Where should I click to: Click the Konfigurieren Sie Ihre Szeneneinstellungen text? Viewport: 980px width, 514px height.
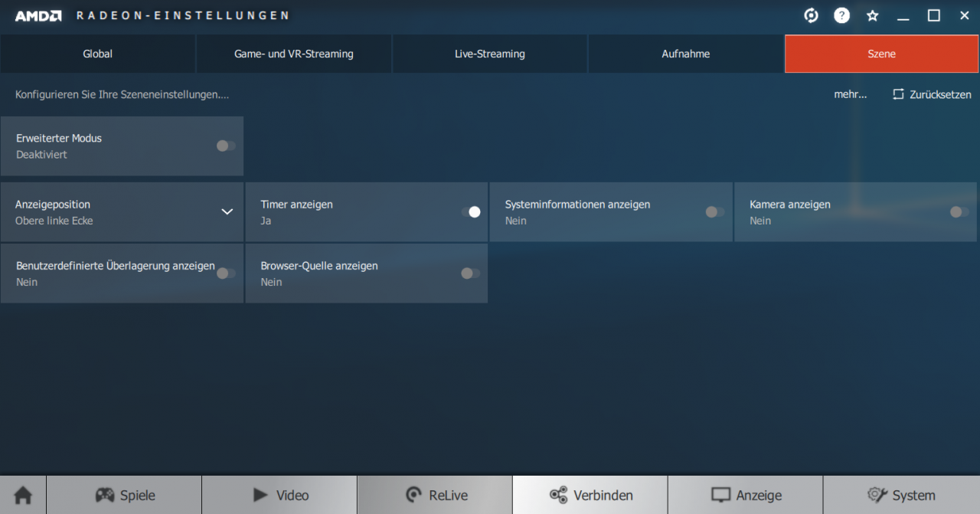coord(122,95)
